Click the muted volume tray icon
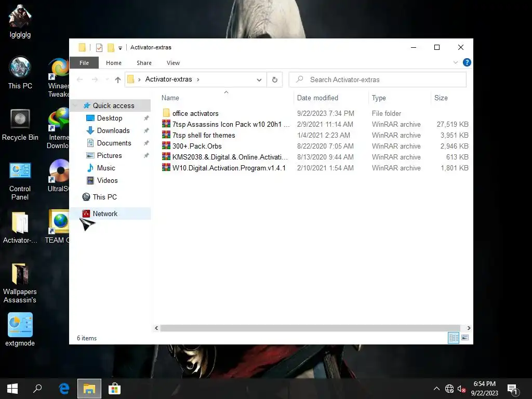 click(x=461, y=389)
